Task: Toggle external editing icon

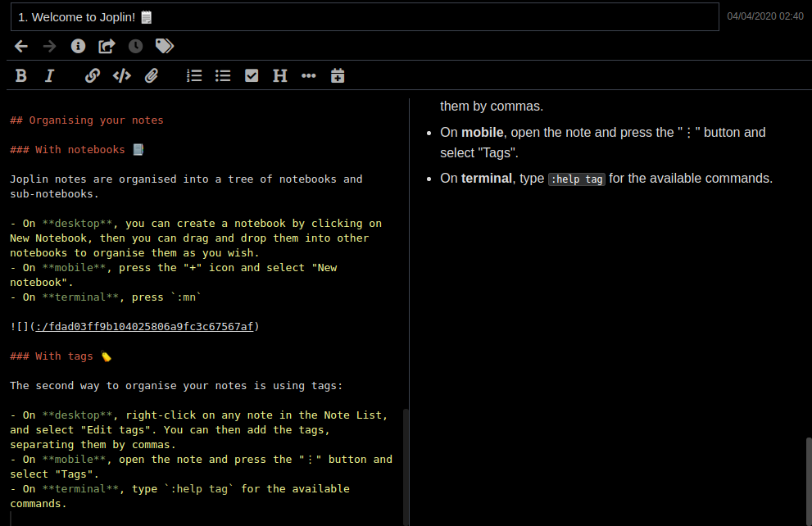Action: pyautogui.click(x=107, y=47)
